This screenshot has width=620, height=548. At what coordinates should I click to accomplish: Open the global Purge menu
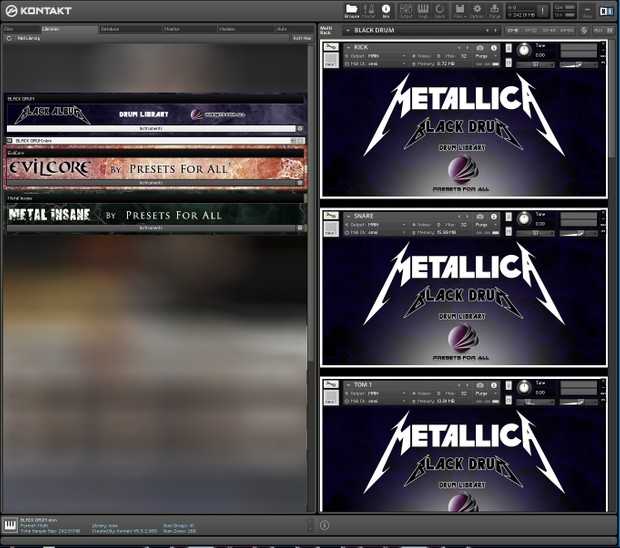494,11
